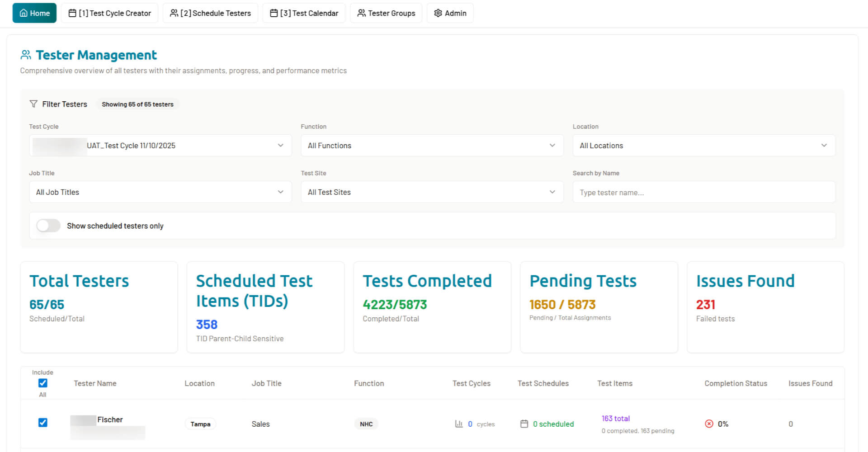
Task: Uncheck Fischer's row inclusion checkbox
Action: click(x=42, y=423)
